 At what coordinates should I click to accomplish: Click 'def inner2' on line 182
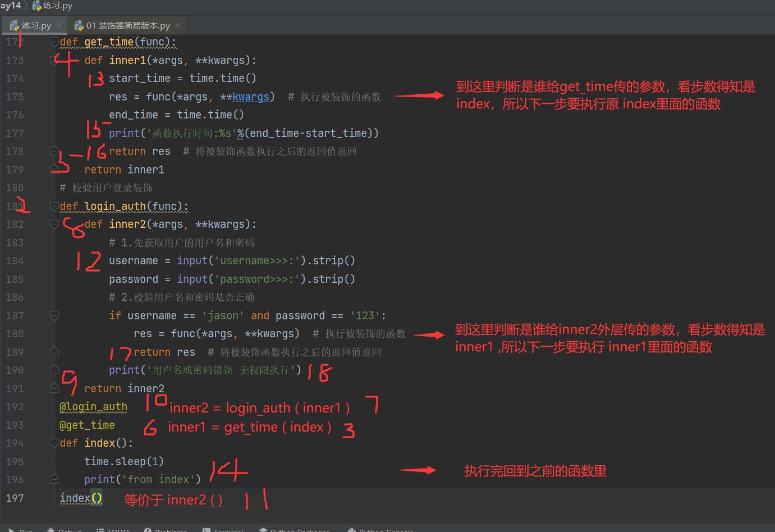(x=115, y=224)
